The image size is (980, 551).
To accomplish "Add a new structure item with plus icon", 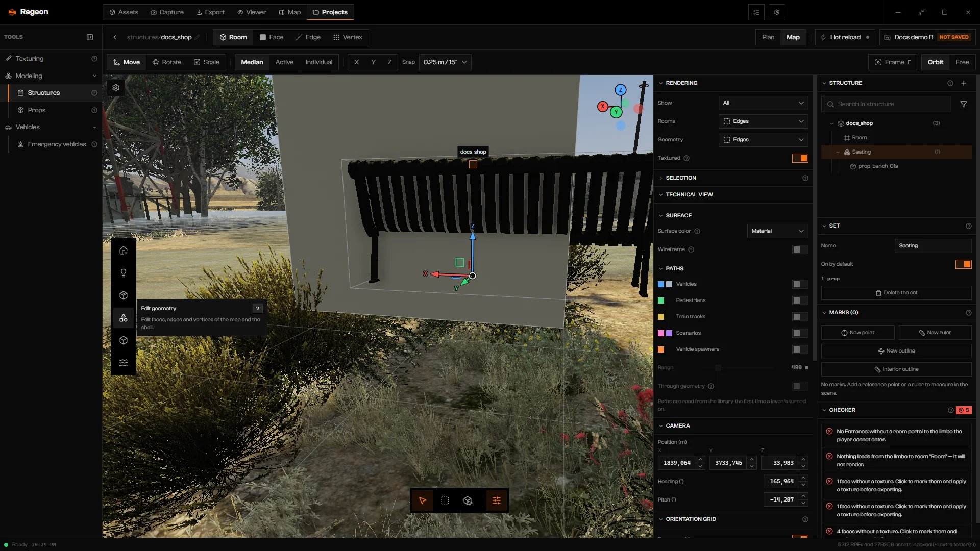I will coord(964,83).
